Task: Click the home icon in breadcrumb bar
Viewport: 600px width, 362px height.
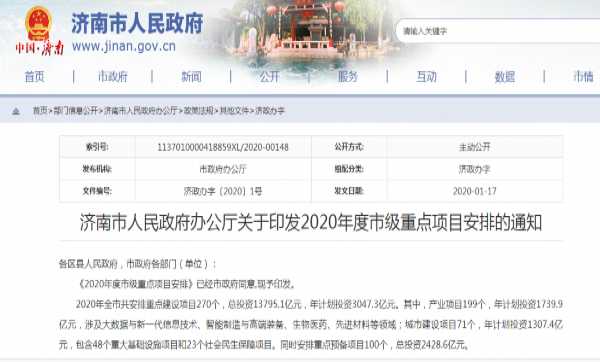Action: click(16, 111)
